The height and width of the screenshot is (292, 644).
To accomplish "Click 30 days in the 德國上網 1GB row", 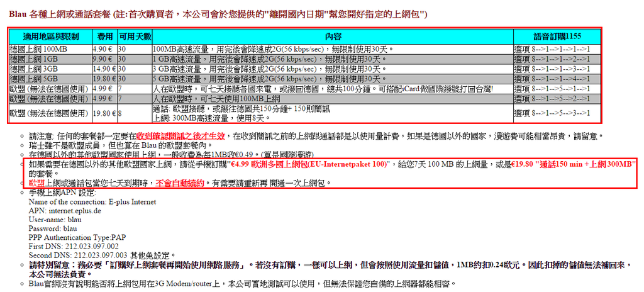I will (x=135, y=59).
